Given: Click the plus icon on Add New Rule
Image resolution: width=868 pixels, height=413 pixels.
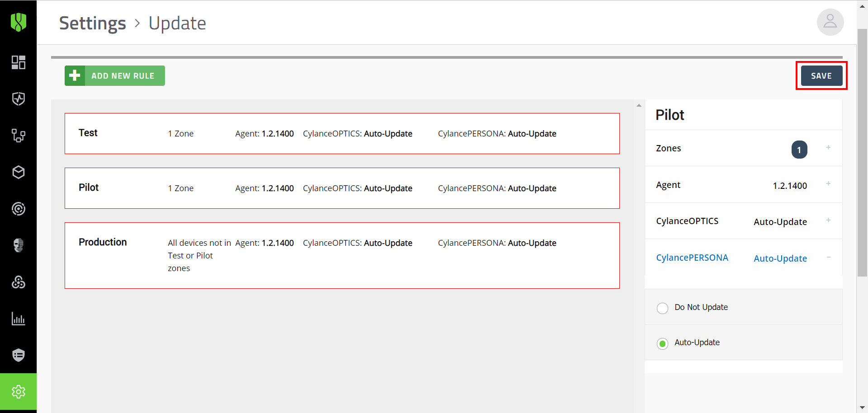Looking at the screenshot, I should (x=75, y=75).
